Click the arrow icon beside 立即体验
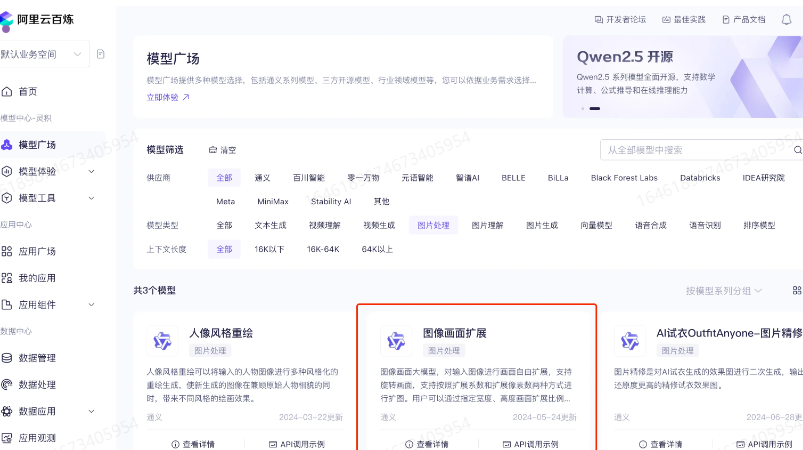This screenshot has width=803, height=450. tap(186, 97)
